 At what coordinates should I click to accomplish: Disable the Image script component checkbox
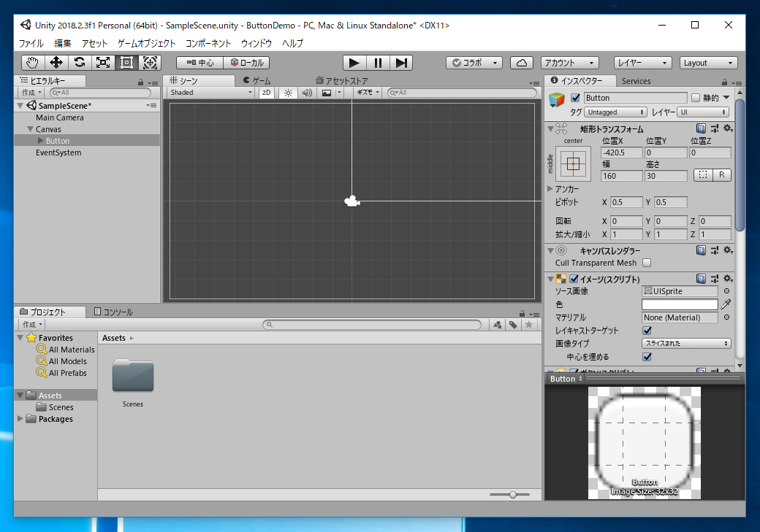574,279
